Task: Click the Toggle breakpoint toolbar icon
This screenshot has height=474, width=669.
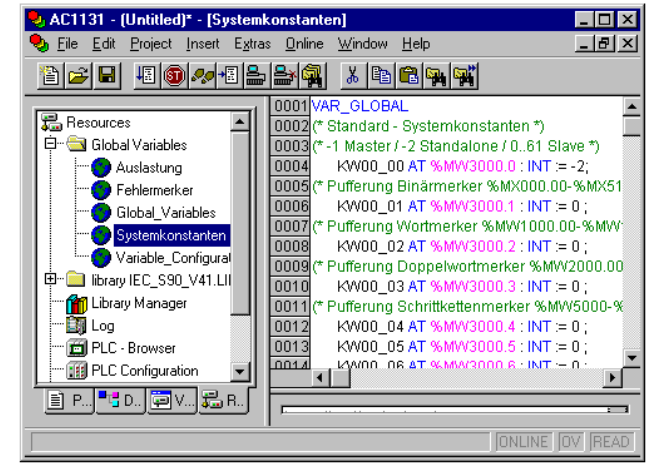Action: coord(229,76)
